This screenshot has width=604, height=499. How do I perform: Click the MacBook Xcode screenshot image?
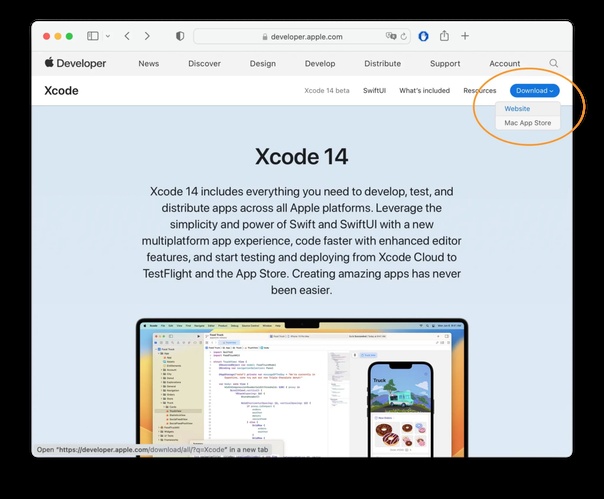pyautogui.click(x=302, y=388)
